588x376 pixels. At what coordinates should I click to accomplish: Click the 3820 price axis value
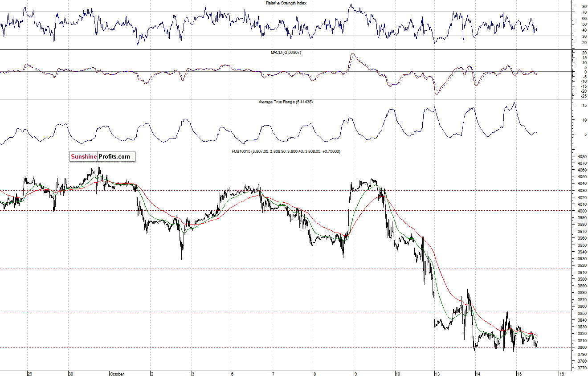point(581,334)
